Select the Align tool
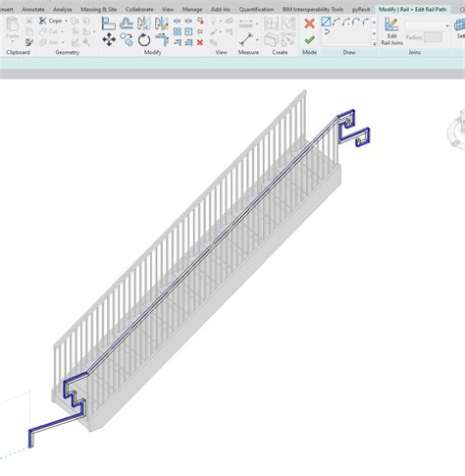This screenshot has height=476, width=465. [109, 24]
